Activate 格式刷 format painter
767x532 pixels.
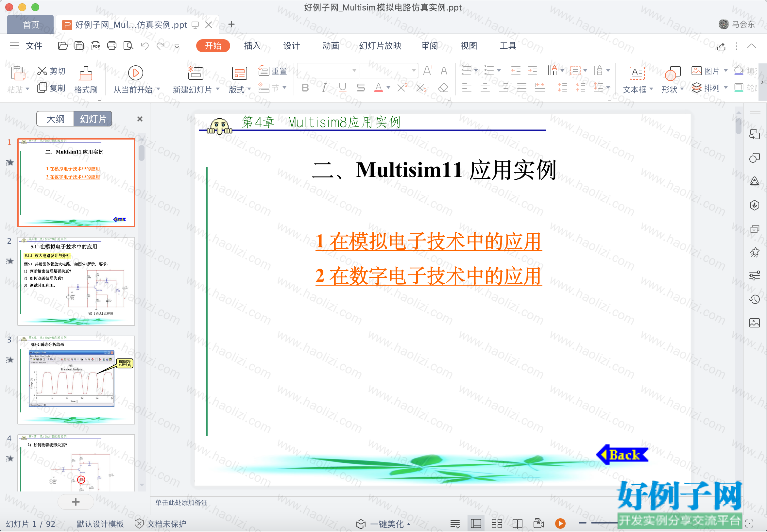click(x=86, y=80)
